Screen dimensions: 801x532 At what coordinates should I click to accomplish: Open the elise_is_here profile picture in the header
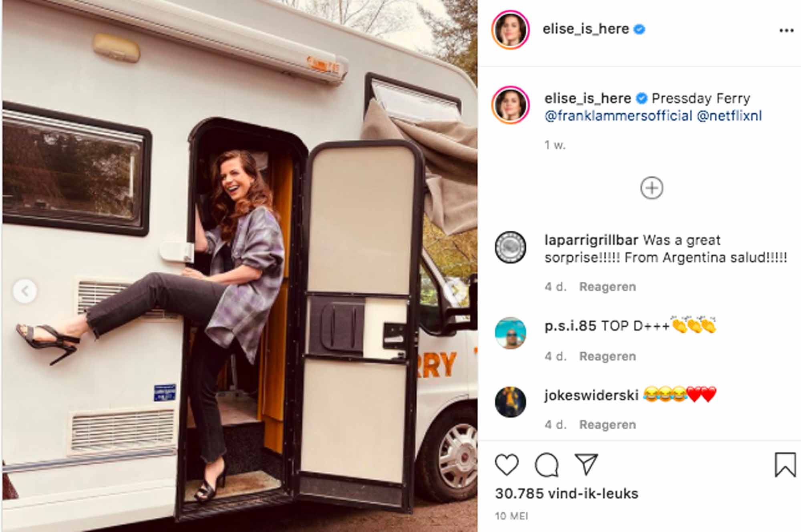pyautogui.click(x=510, y=30)
